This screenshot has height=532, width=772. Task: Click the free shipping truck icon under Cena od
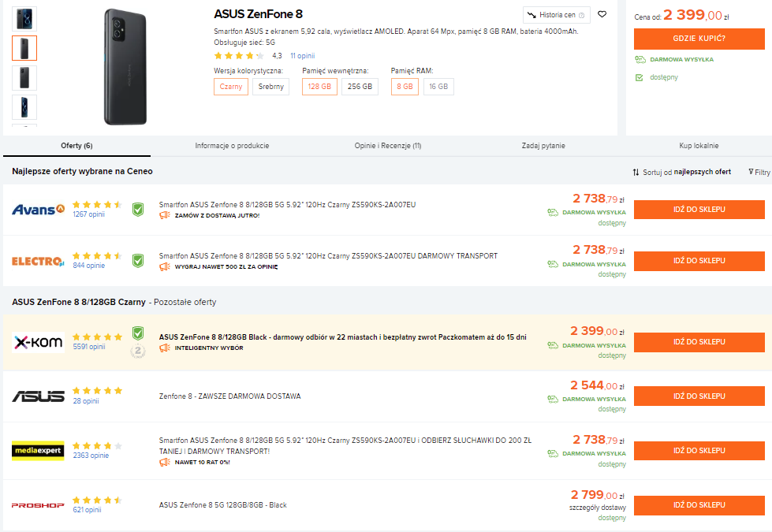point(640,60)
